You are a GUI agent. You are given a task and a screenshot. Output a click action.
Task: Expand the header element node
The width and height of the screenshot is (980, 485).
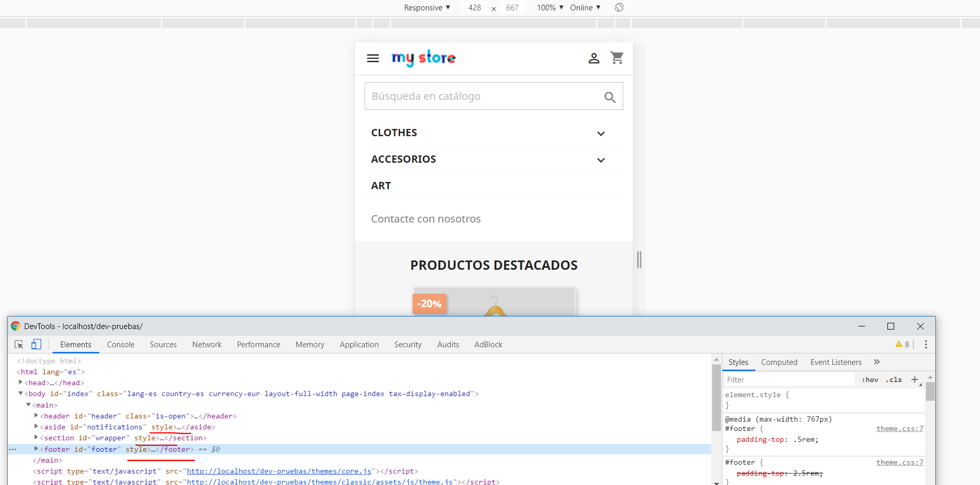coord(36,415)
